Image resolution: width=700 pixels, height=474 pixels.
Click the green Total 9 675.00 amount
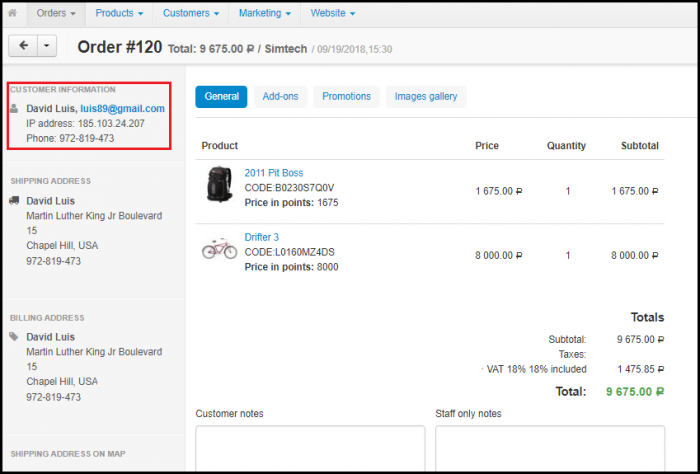(635, 392)
